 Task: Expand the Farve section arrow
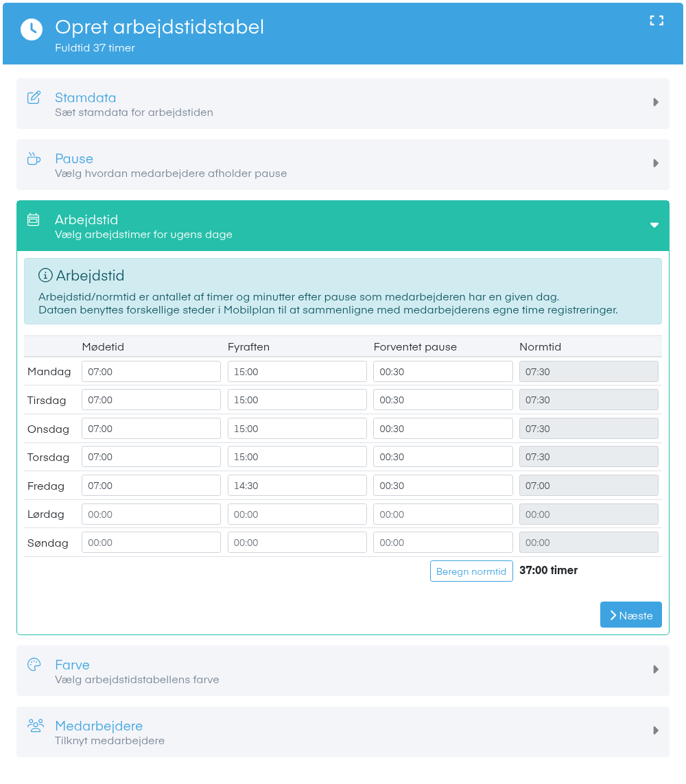pos(656,669)
